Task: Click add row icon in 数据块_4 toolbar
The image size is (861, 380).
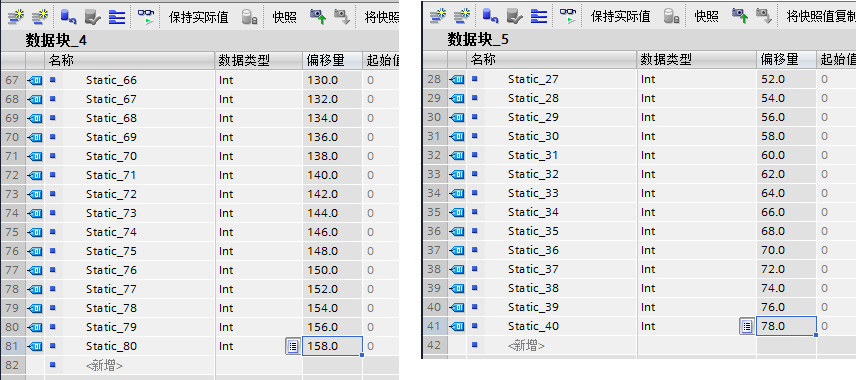Action: [40, 18]
